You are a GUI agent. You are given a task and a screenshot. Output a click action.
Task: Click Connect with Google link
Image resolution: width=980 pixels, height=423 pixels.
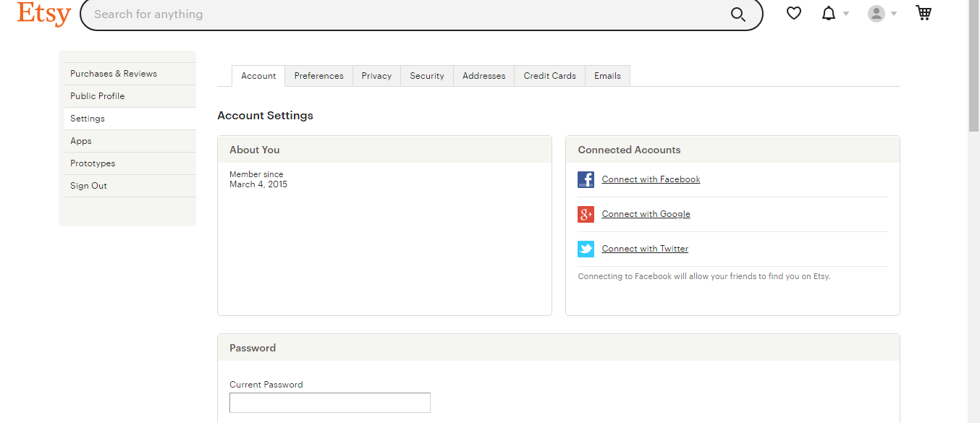646,214
